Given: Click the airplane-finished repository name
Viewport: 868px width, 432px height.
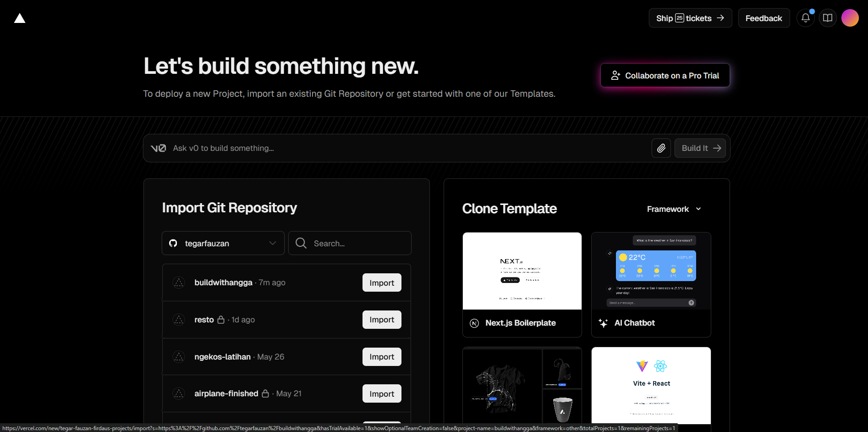Looking at the screenshot, I should [x=226, y=393].
